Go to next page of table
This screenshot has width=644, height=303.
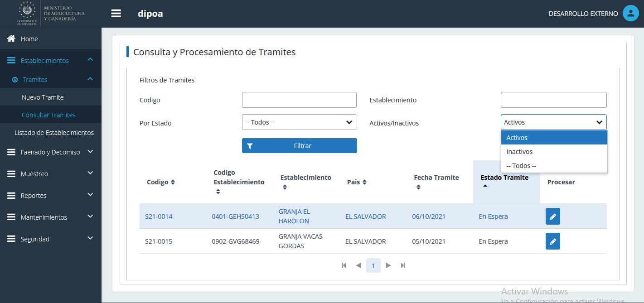(388, 265)
